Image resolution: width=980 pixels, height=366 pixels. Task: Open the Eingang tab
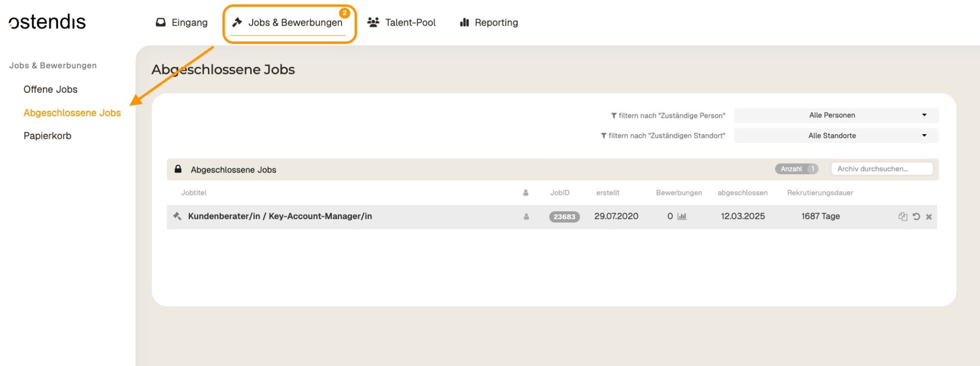click(x=182, y=22)
